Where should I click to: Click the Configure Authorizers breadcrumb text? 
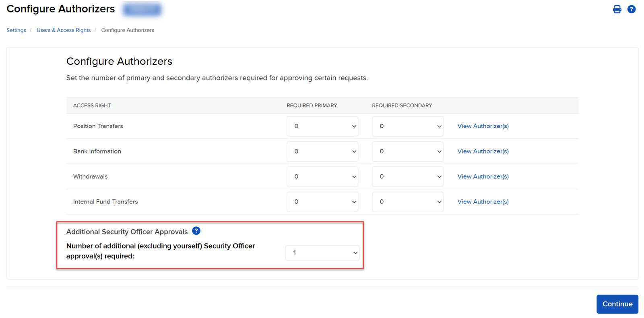point(128,30)
